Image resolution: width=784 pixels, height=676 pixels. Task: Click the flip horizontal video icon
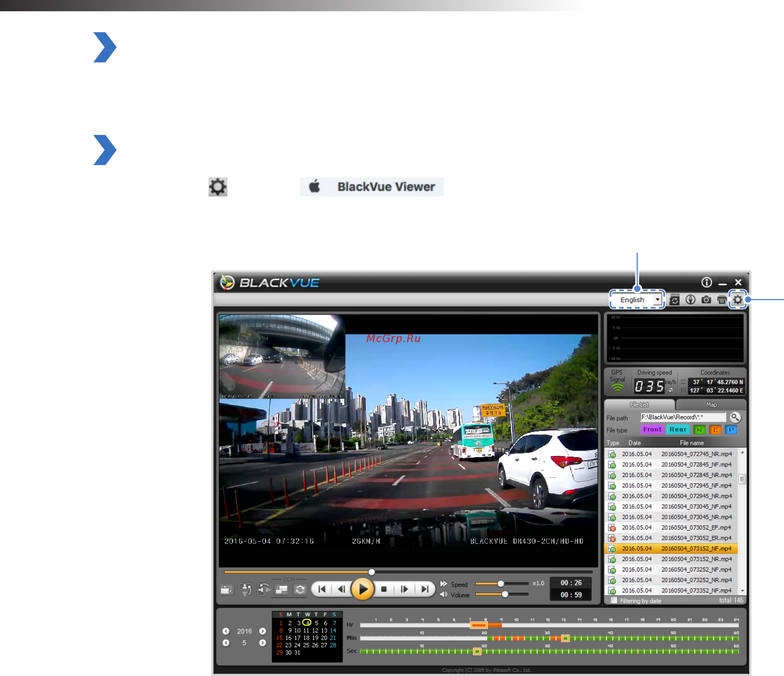pyautogui.click(x=263, y=589)
